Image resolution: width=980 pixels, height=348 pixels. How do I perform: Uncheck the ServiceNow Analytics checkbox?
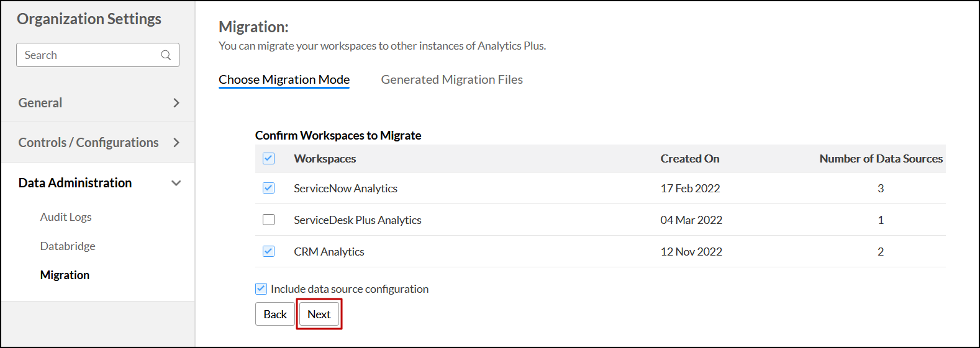pos(268,188)
